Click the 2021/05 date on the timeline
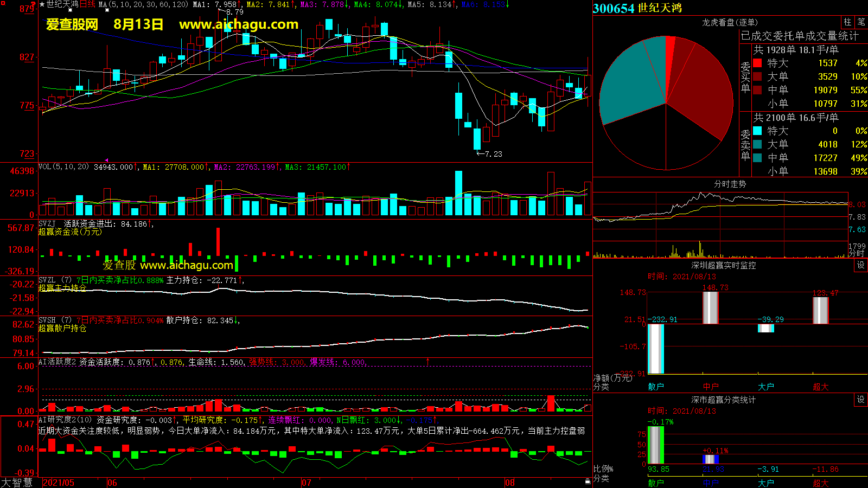868x488 pixels. tap(59, 483)
